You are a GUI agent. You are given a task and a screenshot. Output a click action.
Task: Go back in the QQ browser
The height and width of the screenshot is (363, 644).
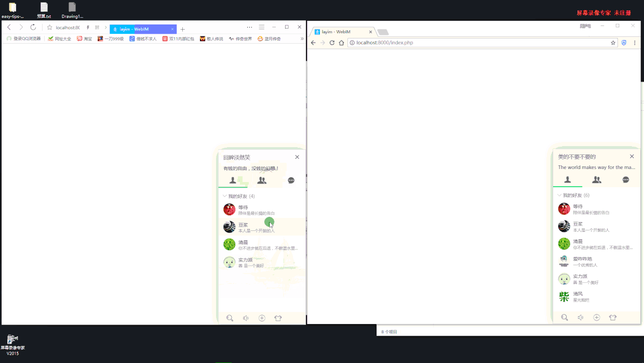[x=9, y=28]
